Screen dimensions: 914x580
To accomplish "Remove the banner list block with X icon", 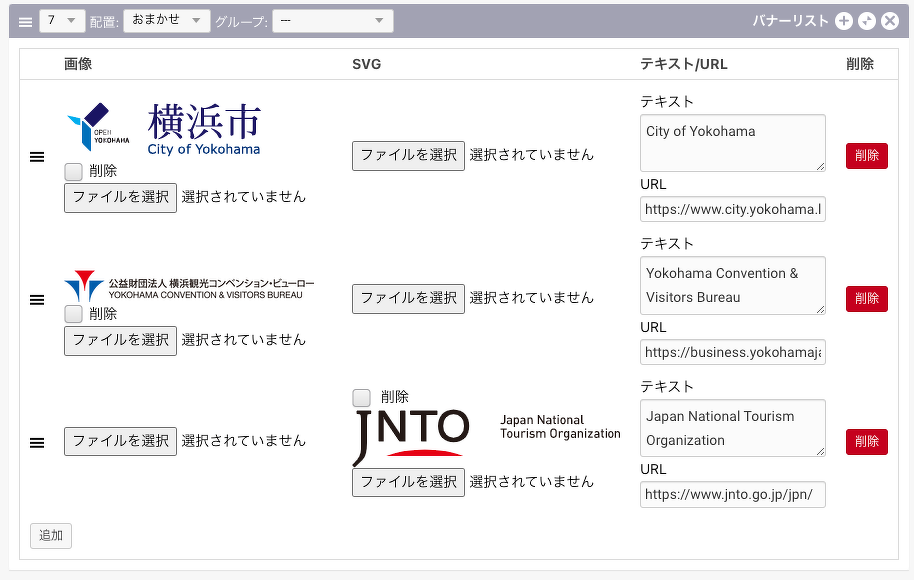I will coord(889,21).
